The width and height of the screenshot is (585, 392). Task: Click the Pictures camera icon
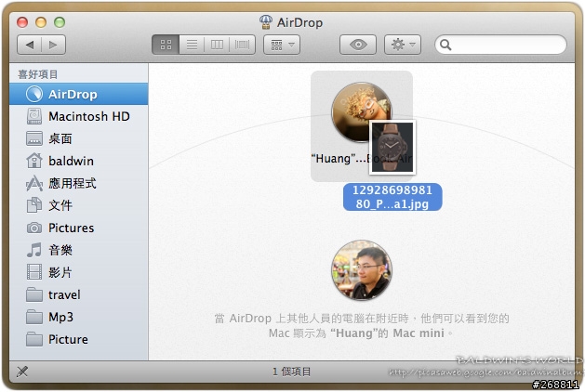click(34, 228)
